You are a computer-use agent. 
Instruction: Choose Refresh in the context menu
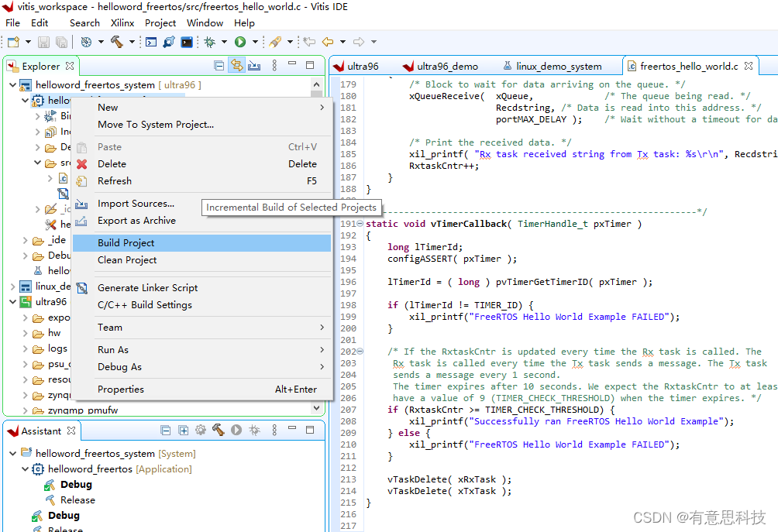click(x=202, y=181)
